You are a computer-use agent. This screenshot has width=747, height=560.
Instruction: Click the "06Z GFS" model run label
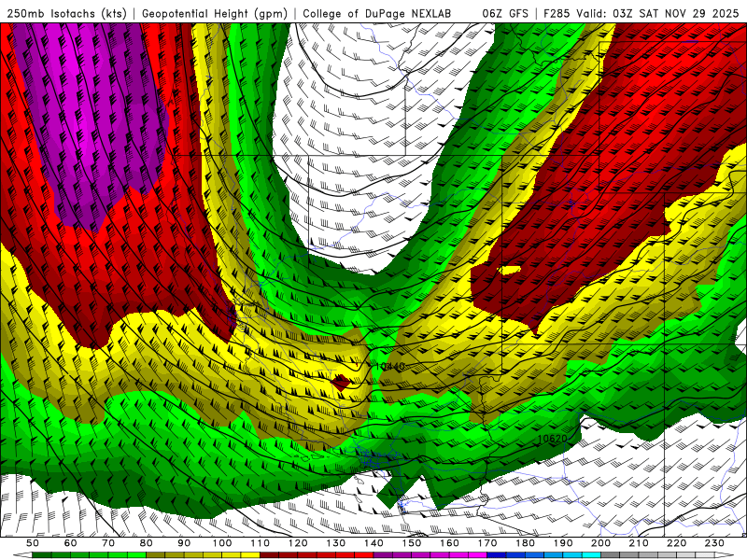tap(505, 13)
